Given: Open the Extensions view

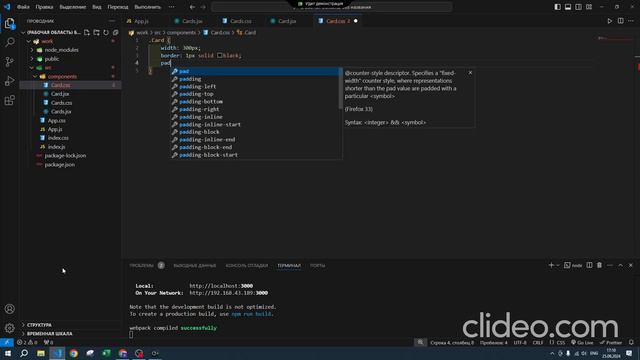Looking at the screenshot, I should [x=9, y=100].
